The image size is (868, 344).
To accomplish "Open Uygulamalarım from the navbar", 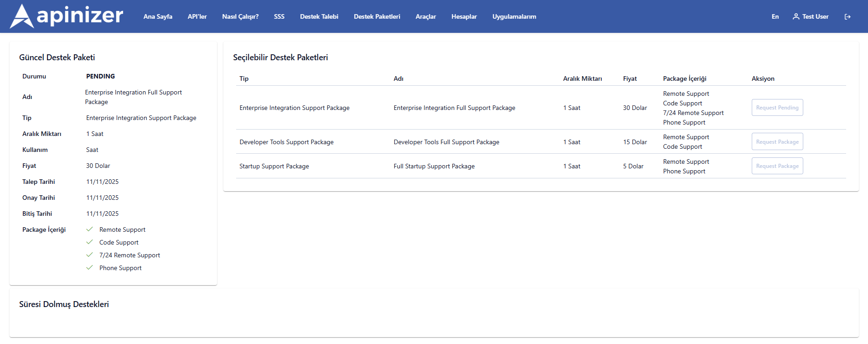I will coord(514,17).
